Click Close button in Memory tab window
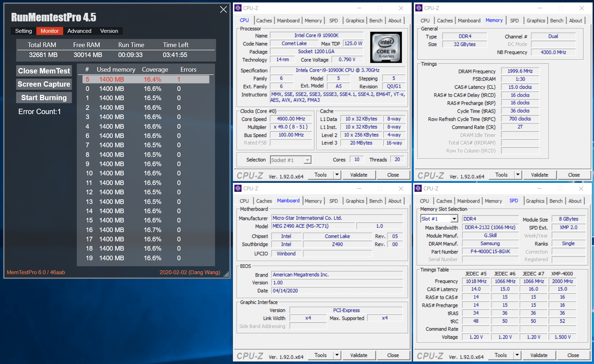 tap(574, 175)
